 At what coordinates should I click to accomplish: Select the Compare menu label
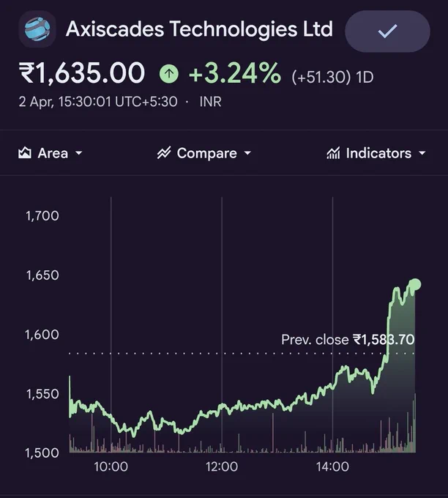(206, 153)
